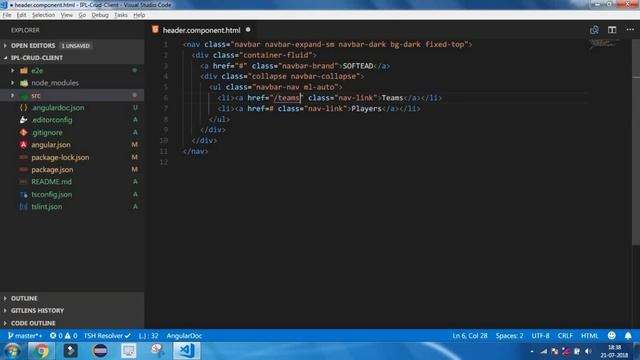Open the View menu
Image resolution: width=640 pixels, height=360 pixels.
click(x=67, y=15)
